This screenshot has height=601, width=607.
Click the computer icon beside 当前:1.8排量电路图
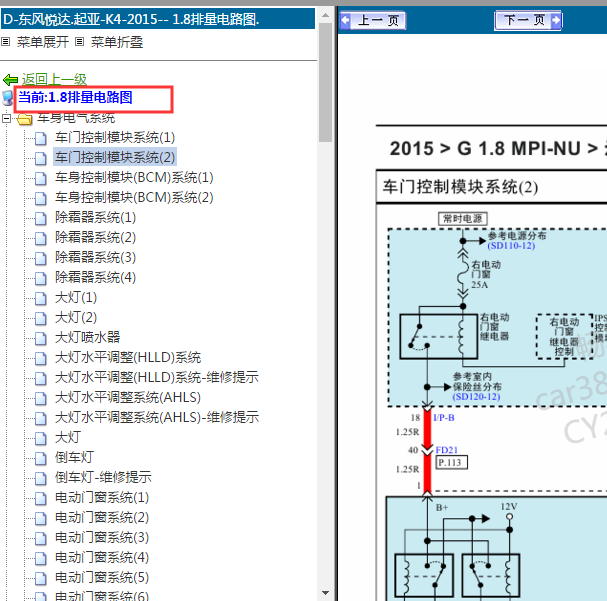pos(8,98)
